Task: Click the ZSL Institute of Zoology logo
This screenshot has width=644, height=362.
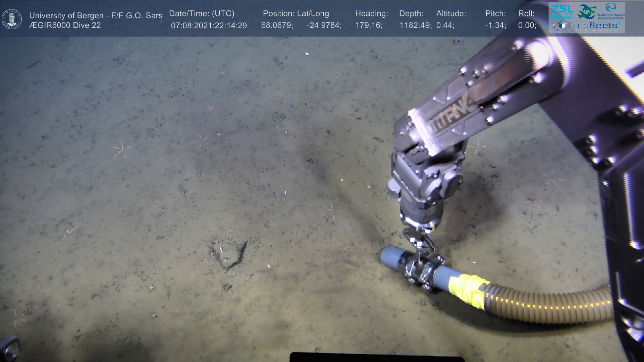Action: click(x=562, y=11)
